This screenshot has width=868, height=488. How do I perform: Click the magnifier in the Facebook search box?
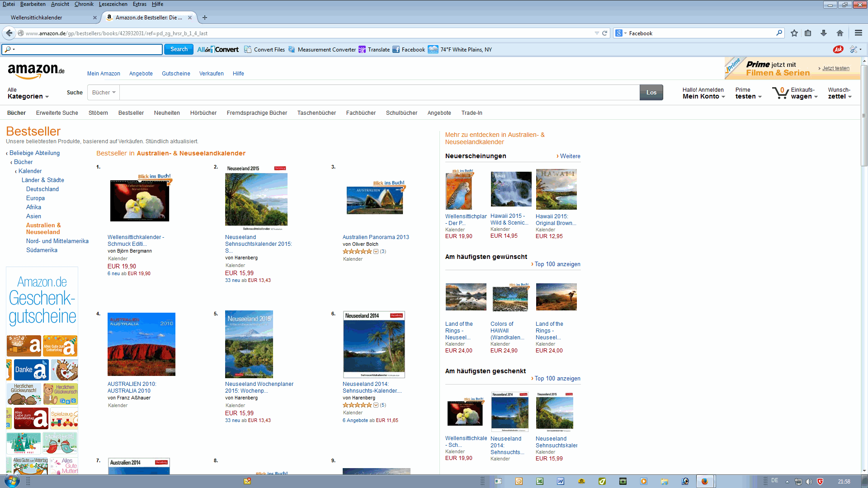pos(779,33)
